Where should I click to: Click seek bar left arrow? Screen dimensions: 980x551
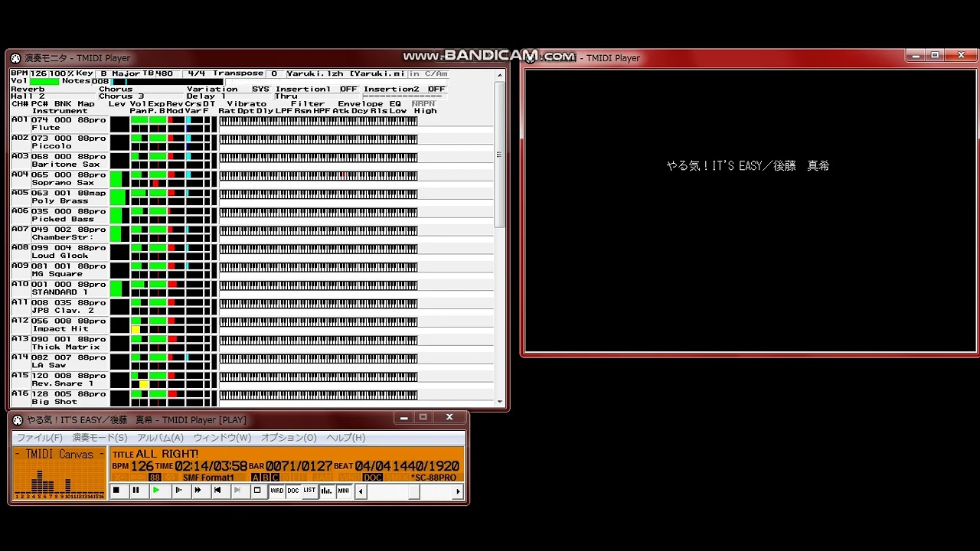pyautogui.click(x=361, y=491)
